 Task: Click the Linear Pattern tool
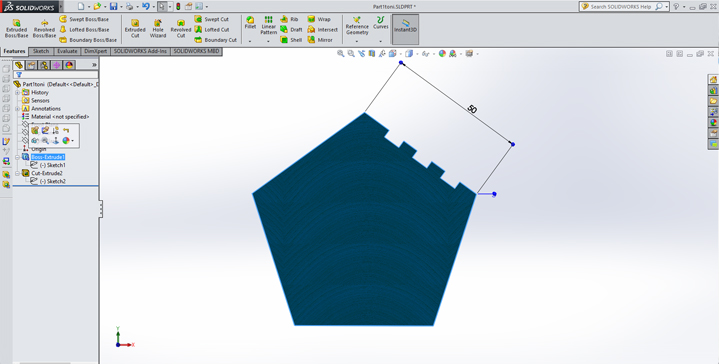pyautogui.click(x=269, y=25)
